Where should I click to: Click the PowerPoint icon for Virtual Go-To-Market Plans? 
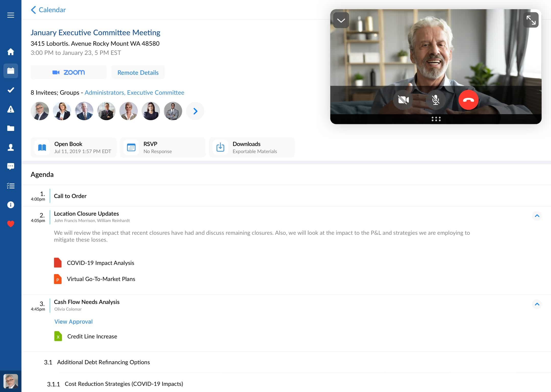click(58, 279)
